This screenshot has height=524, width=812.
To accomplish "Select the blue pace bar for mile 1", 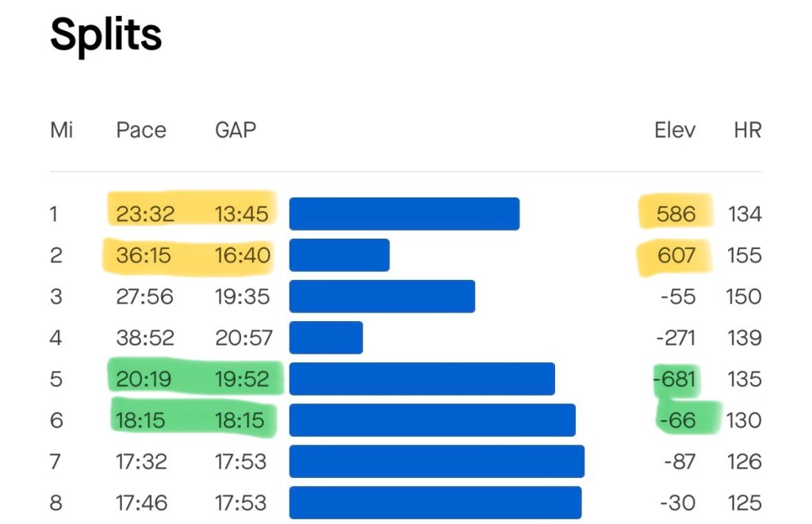I will click(x=404, y=214).
